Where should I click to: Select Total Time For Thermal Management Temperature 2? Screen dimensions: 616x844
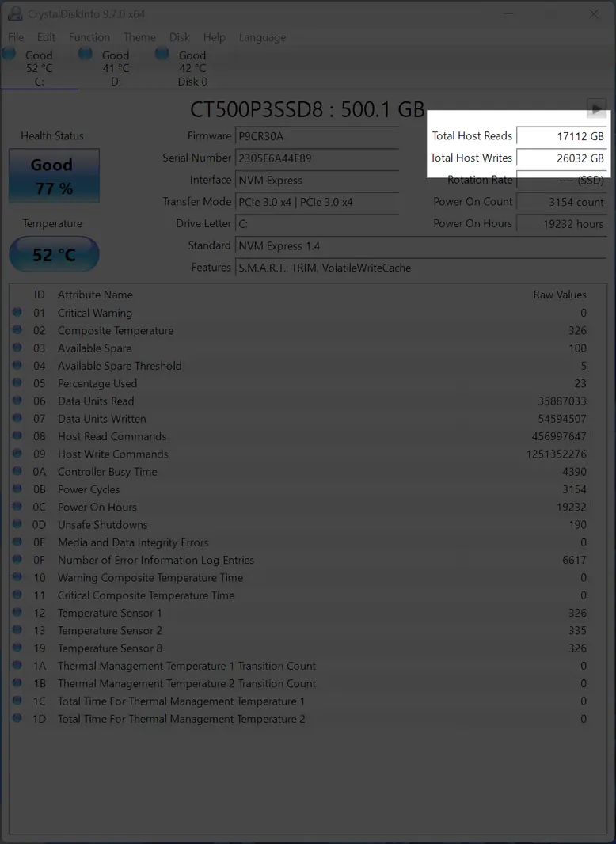point(307,719)
